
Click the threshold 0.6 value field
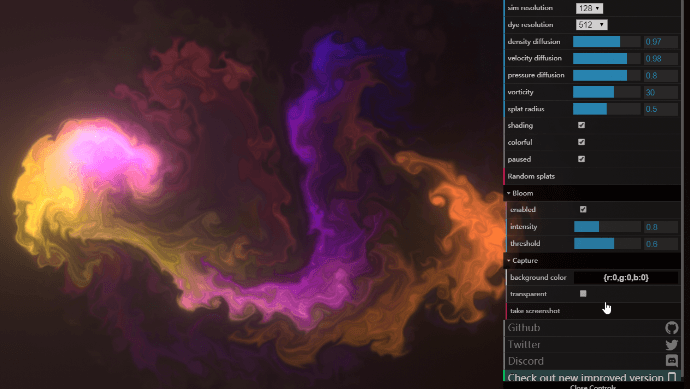[661, 243]
